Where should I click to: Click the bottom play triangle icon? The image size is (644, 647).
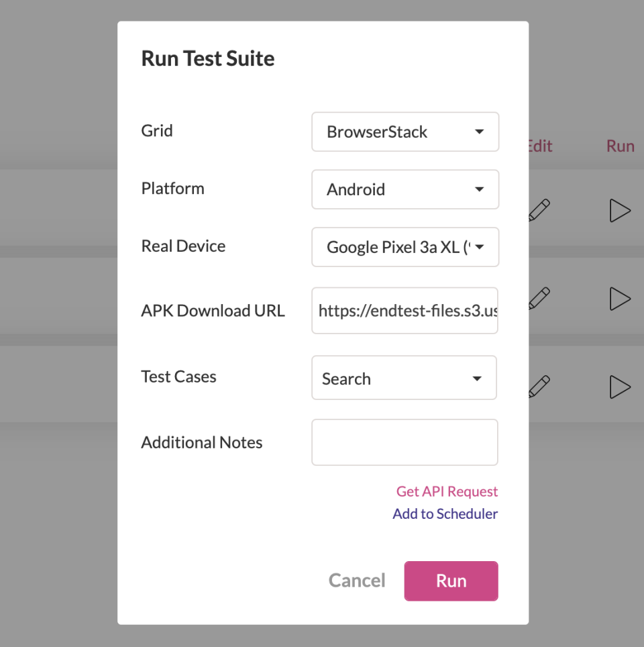coord(621,387)
